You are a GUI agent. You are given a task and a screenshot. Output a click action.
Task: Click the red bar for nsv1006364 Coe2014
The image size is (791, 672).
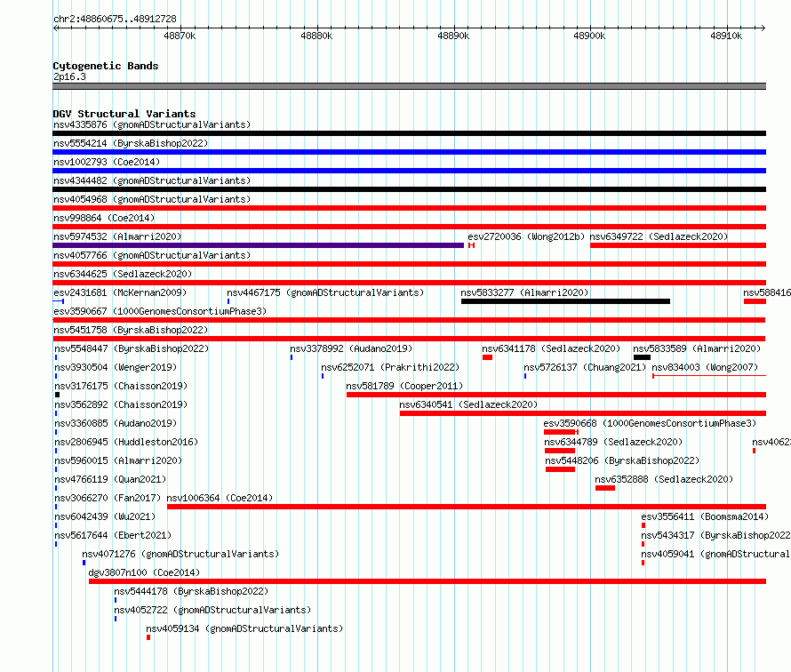[467, 507]
